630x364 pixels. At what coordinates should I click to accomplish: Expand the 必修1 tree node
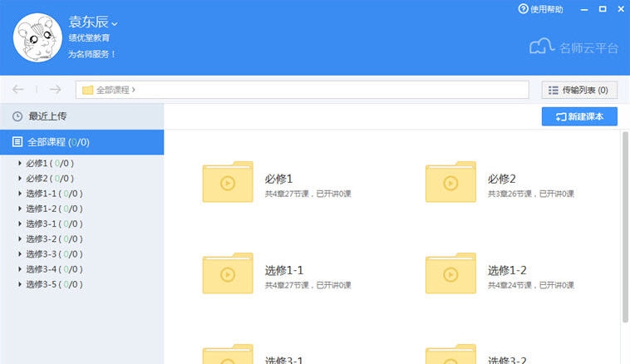tap(20, 163)
